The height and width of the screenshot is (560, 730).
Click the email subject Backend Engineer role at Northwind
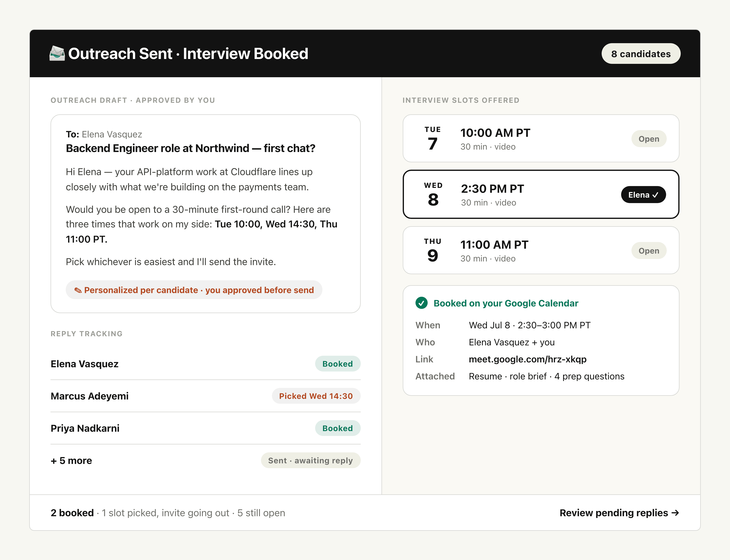(x=190, y=148)
